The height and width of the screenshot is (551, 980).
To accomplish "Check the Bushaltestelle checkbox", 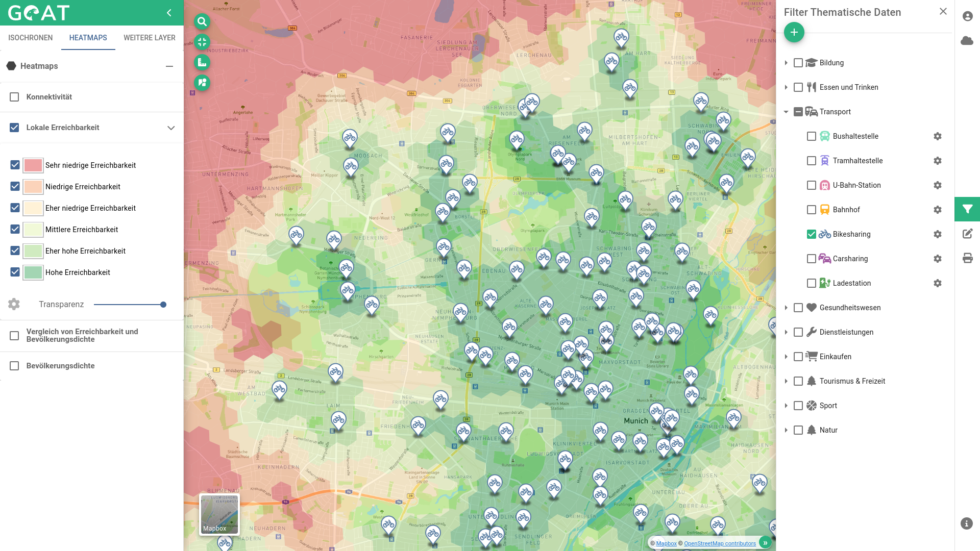I will (811, 136).
